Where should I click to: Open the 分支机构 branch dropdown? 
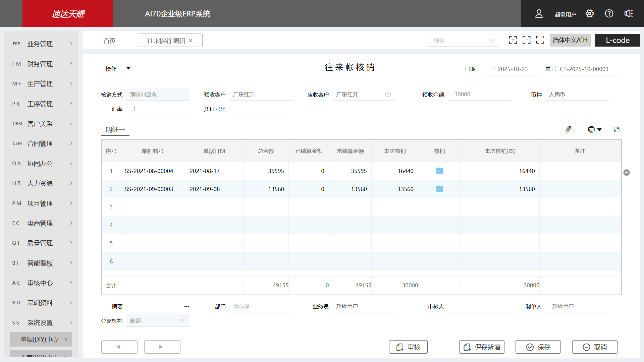point(182,320)
